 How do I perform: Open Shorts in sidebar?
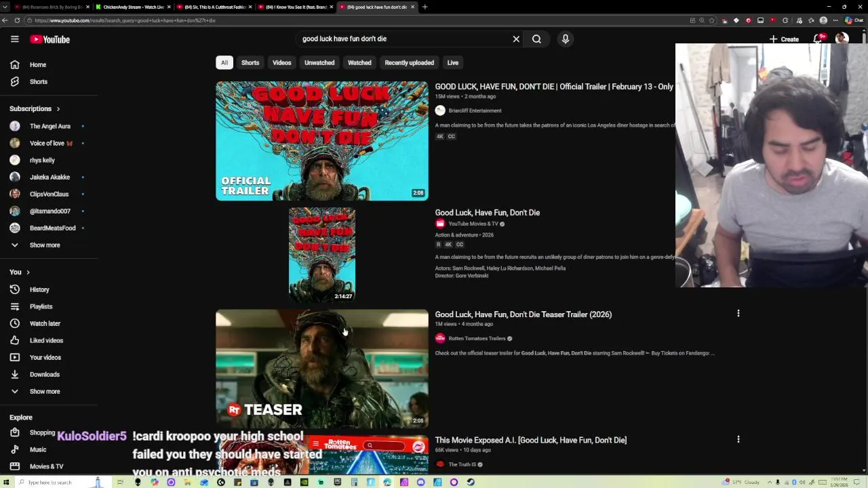(x=39, y=81)
